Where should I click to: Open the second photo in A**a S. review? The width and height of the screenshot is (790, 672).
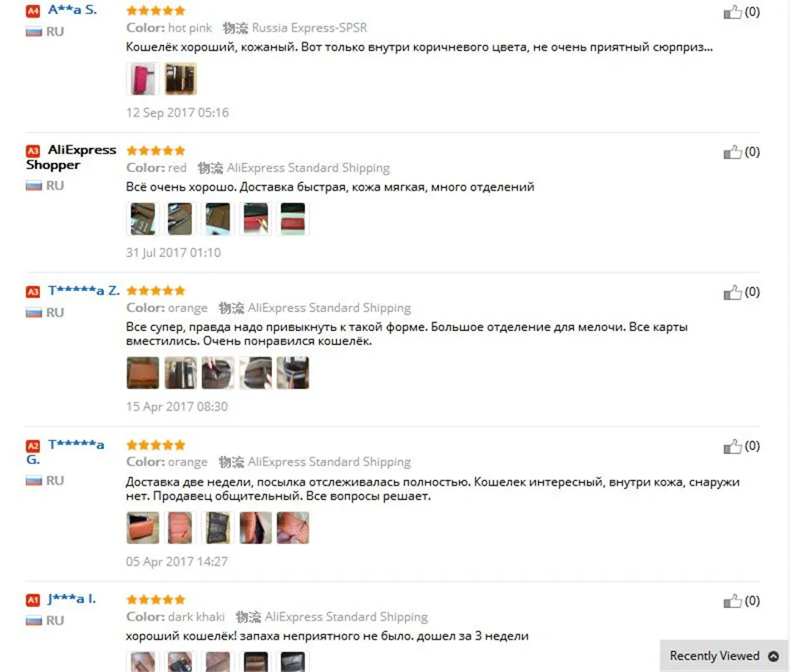tap(180, 78)
